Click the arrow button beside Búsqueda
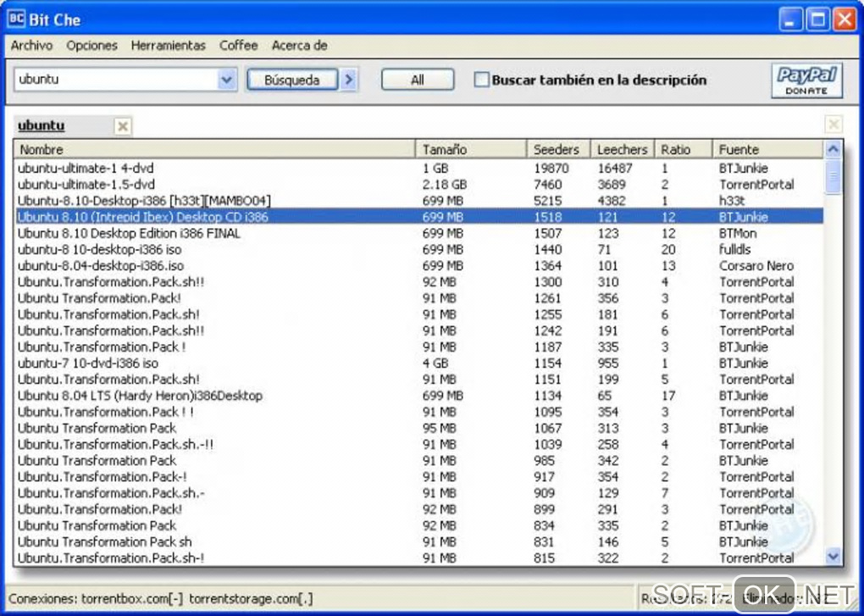Screen dimensions: 864x616 click(x=349, y=80)
